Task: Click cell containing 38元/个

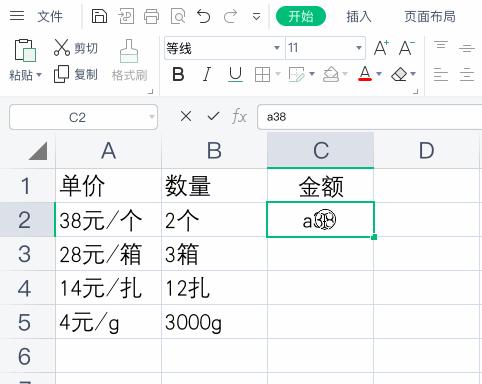Action: coord(108,220)
